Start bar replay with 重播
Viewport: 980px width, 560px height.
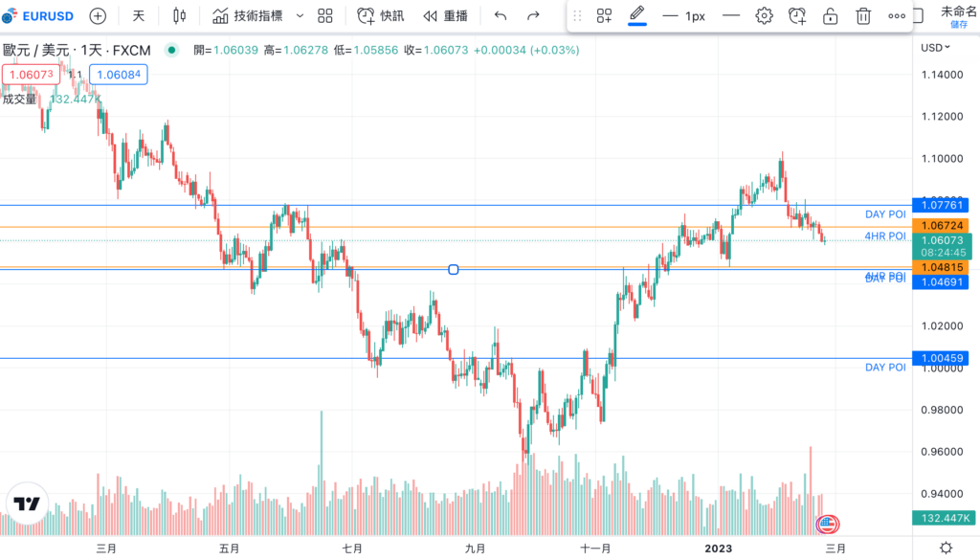pyautogui.click(x=446, y=16)
